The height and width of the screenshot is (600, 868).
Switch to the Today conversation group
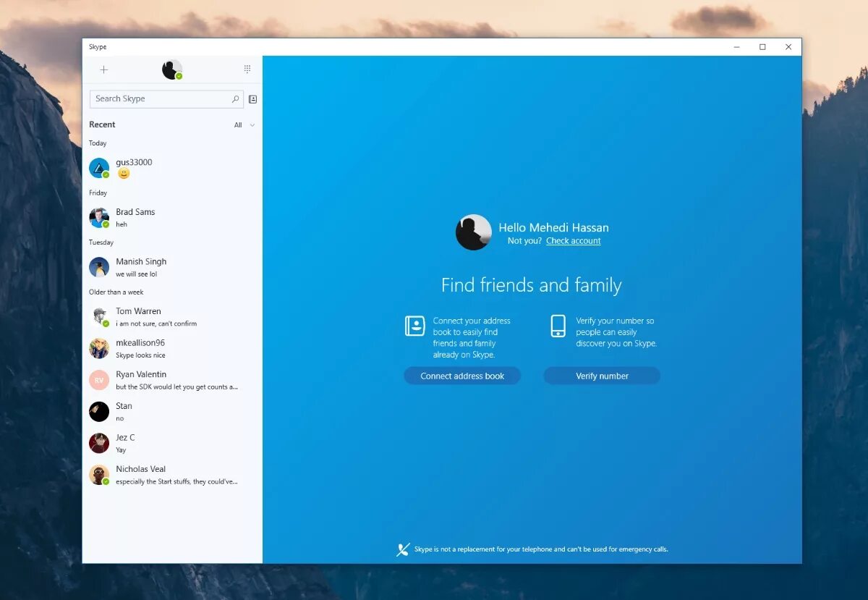tap(98, 143)
